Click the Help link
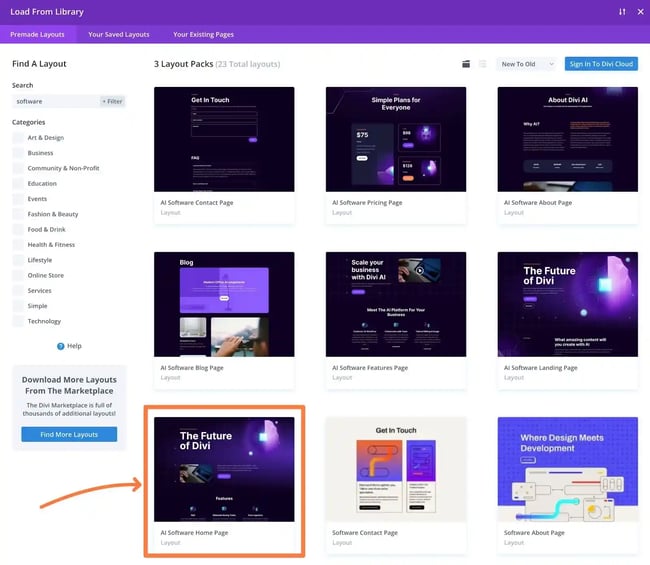The image size is (650, 565). coord(74,346)
